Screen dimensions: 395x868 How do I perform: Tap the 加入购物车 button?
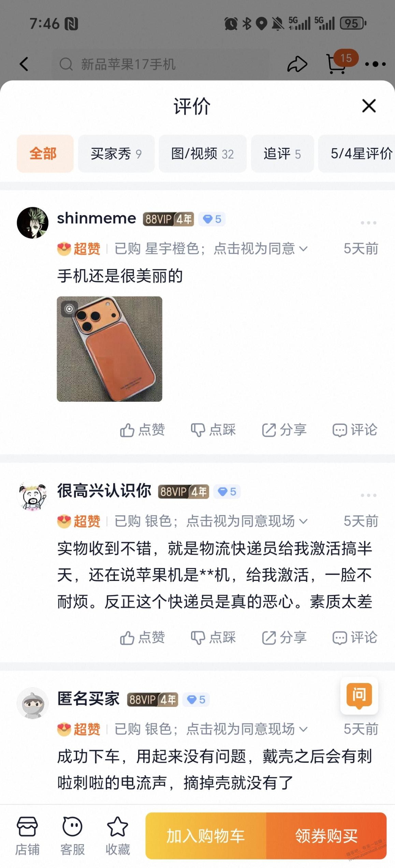(x=206, y=836)
